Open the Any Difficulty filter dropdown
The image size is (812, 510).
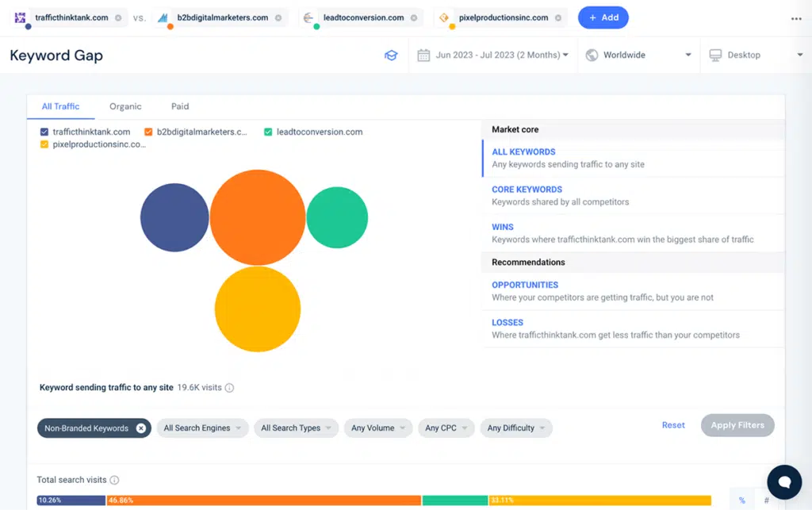pos(516,428)
